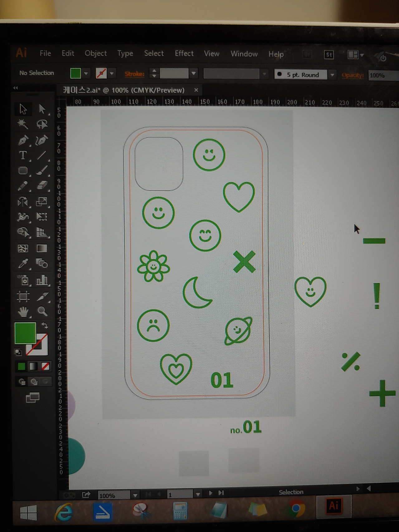Viewport: 399px width, 532px height.
Task: Choose the Slice tool
Action: [43, 296]
